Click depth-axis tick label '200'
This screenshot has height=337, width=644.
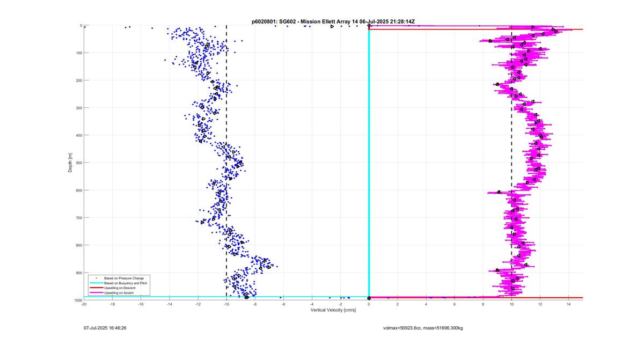point(78,80)
